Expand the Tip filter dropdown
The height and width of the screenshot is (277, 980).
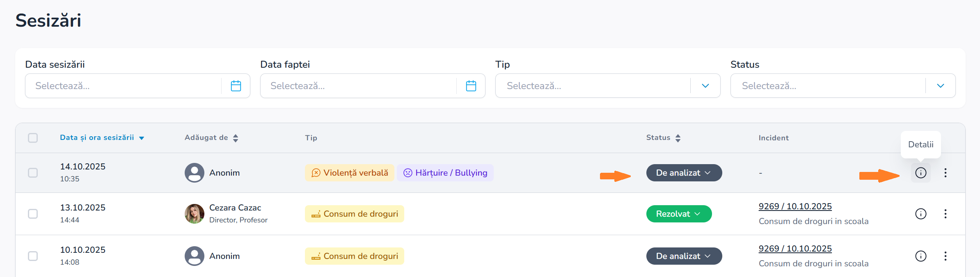705,86
